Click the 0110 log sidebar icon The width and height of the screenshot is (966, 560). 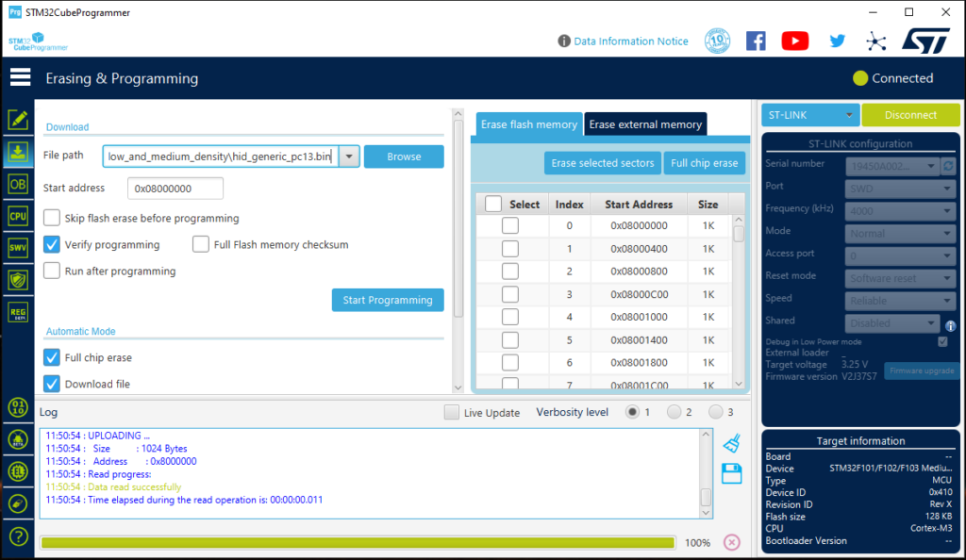tap(18, 406)
